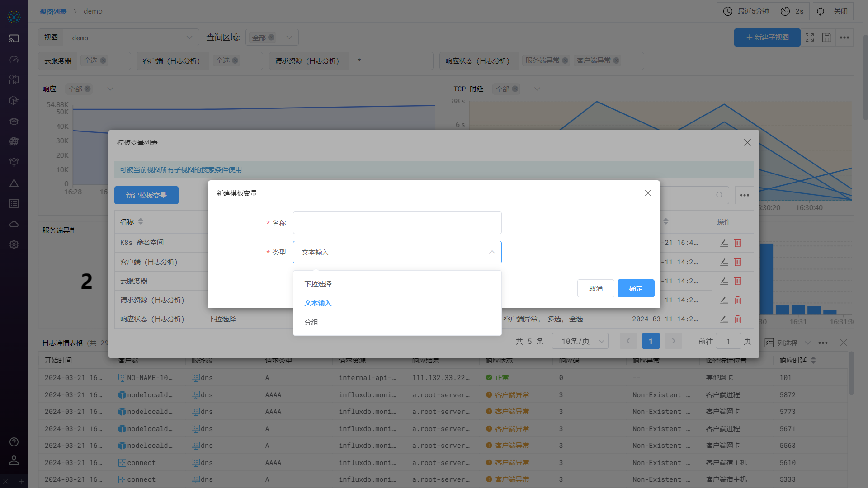Click the save view icon
This screenshot has height=488, width=868.
point(827,38)
